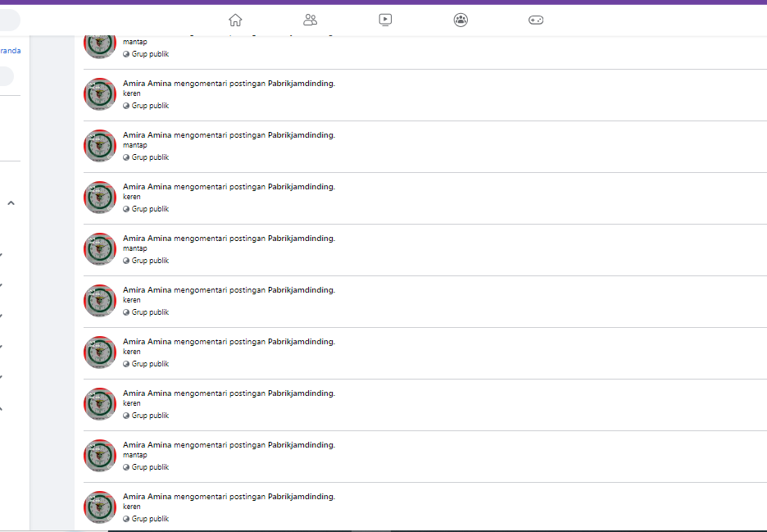Click the clock avatar of the bottom-most entry
Screen dimensions: 767x532
click(100, 507)
